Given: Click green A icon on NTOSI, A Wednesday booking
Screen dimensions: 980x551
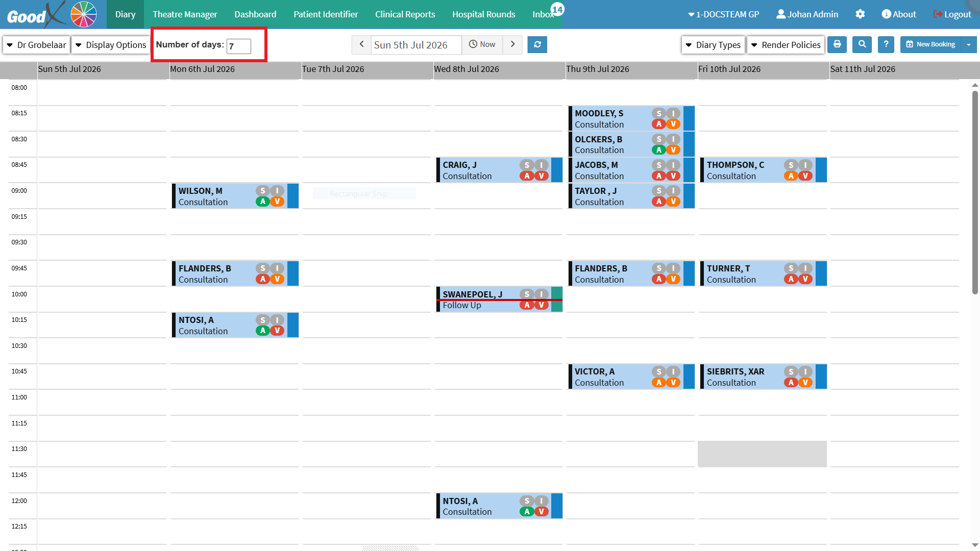Looking at the screenshot, I should pyautogui.click(x=527, y=511).
